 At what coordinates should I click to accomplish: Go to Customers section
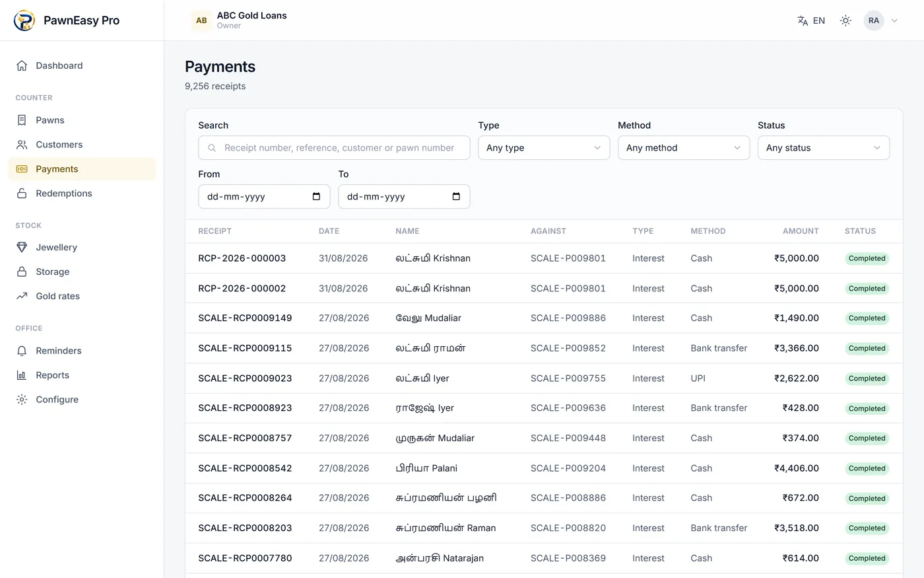pyautogui.click(x=82, y=145)
